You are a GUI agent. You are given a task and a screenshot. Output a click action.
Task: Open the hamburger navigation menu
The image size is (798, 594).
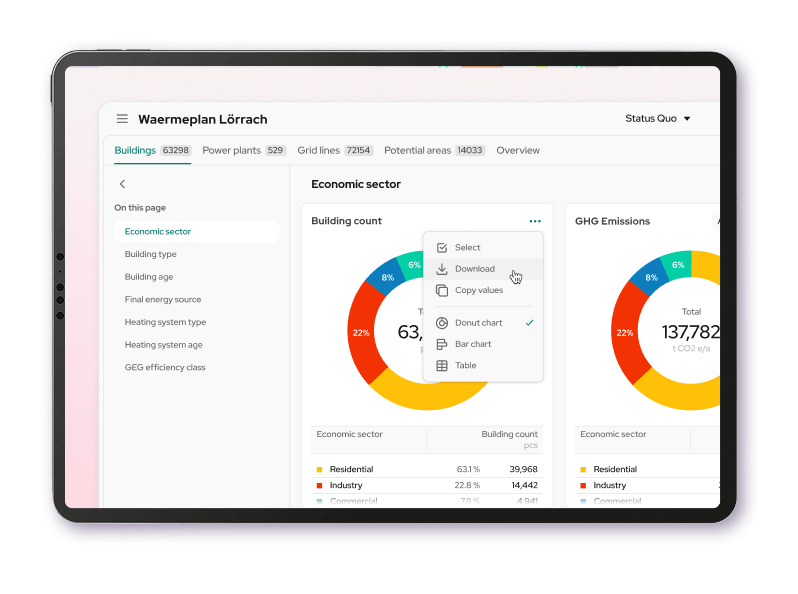tap(122, 119)
